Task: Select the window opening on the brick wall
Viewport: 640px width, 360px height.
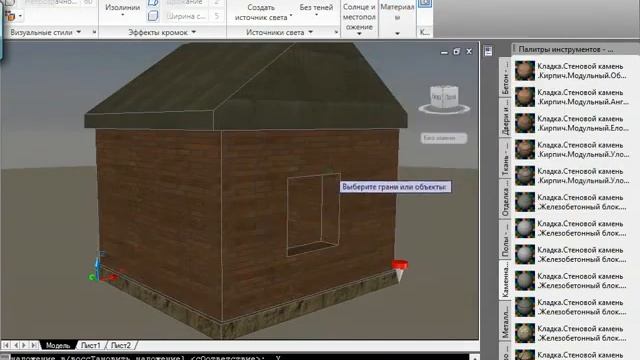Action: pyautogui.click(x=313, y=215)
